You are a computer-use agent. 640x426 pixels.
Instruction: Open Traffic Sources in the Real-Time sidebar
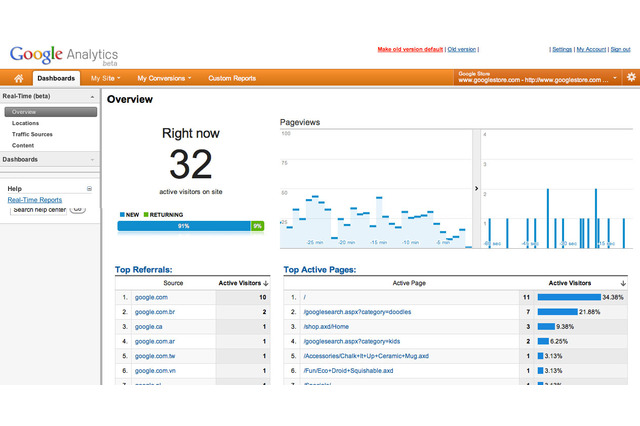click(x=33, y=134)
